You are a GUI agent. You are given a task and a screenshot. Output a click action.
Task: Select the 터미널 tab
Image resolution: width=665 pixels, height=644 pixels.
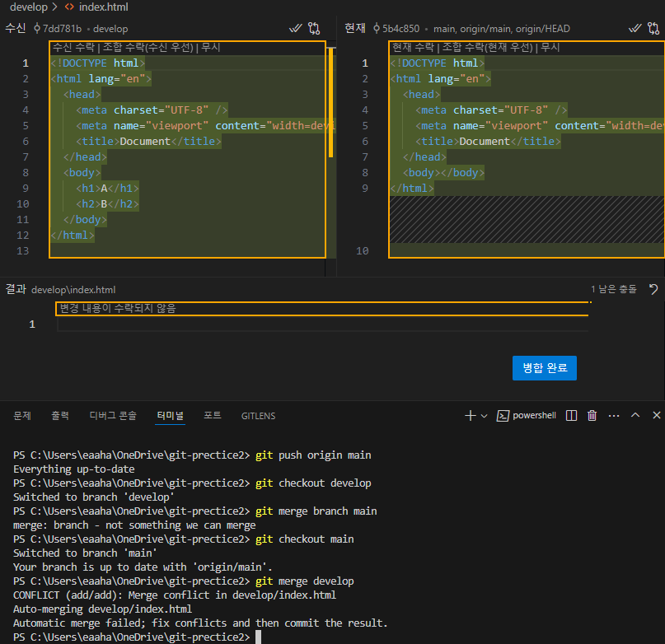coord(170,416)
